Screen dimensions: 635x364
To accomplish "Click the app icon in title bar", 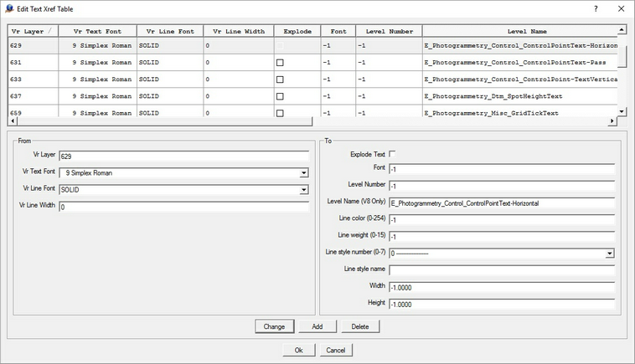I will tap(9, 9).
